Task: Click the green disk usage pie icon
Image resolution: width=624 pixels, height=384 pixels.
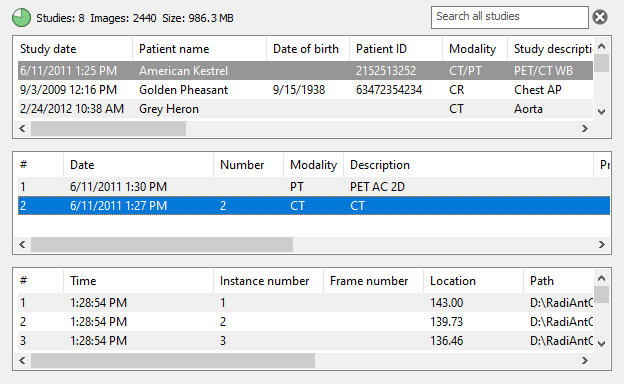Action: click(x=21, y=18)
